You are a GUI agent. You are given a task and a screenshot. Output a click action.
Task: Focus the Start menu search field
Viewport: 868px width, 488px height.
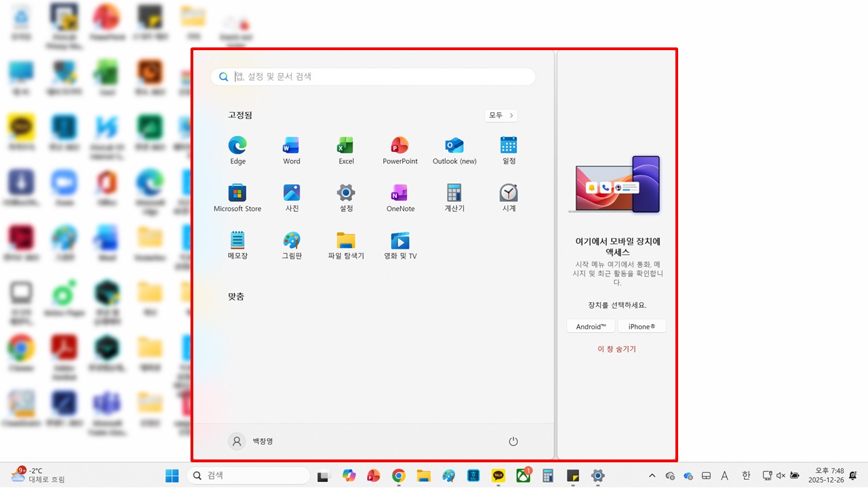pos(373,77)
